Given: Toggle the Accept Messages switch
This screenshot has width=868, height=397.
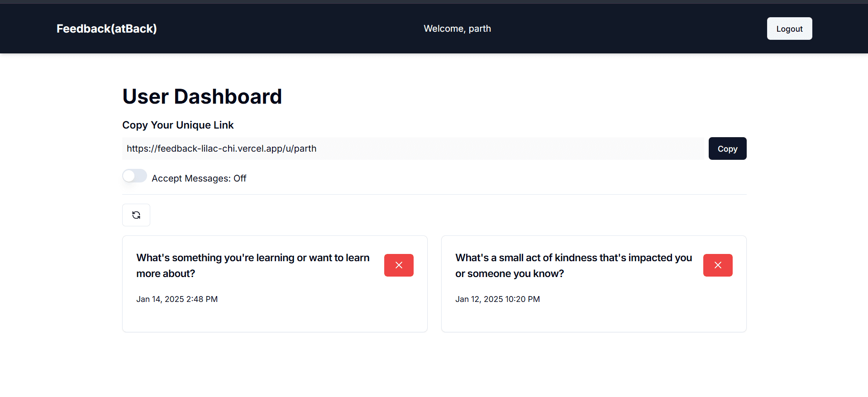Looking at the screenshot, I should click(134, 176).
